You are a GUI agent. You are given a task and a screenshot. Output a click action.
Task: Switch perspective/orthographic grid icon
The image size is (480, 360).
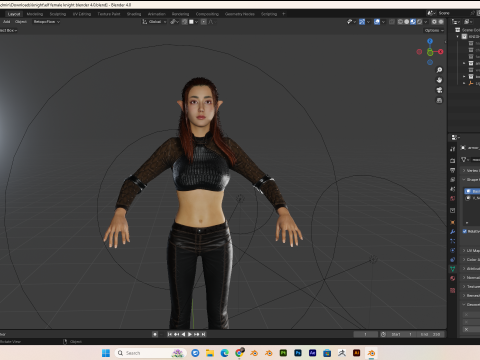click(x=439, y=100)
